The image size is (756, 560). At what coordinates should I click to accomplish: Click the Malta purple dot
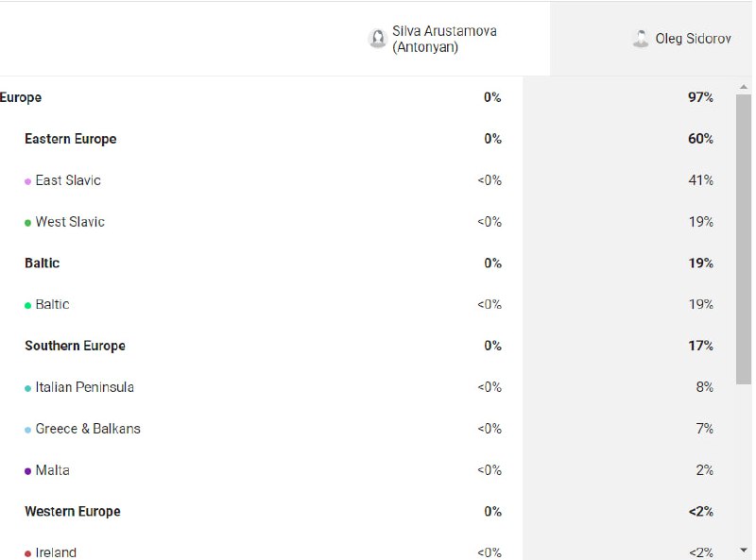(x=28, y=471)
